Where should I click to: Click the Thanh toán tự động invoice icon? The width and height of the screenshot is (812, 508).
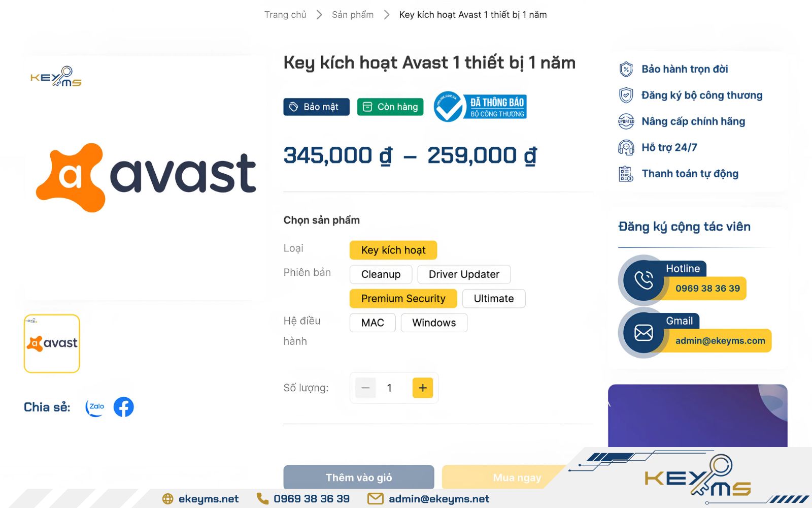pos(626,174)
